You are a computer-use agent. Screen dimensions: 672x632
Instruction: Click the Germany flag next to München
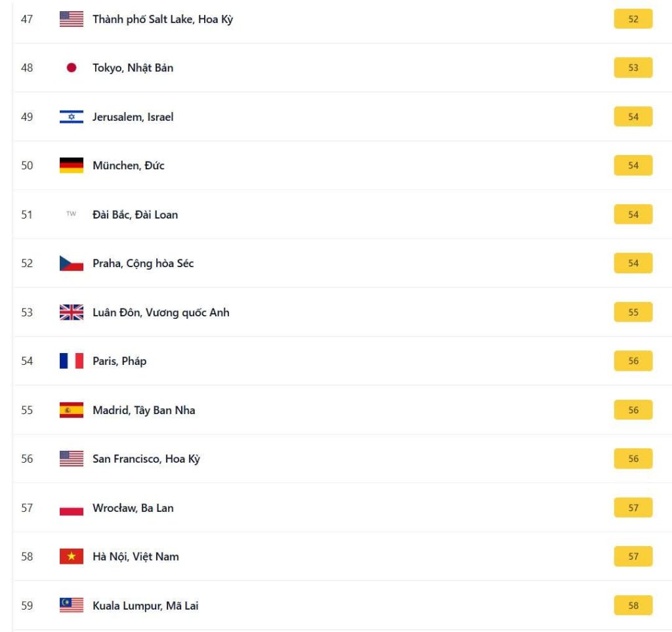click(72, 165)
